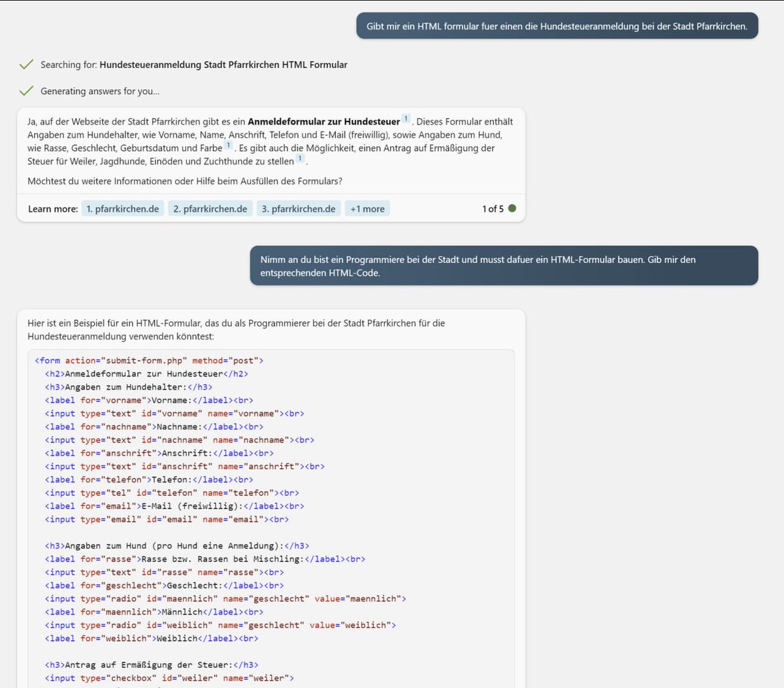Open the 3. pfarrkirchen.de source link
784x688 pixels.
coord(299,209)
